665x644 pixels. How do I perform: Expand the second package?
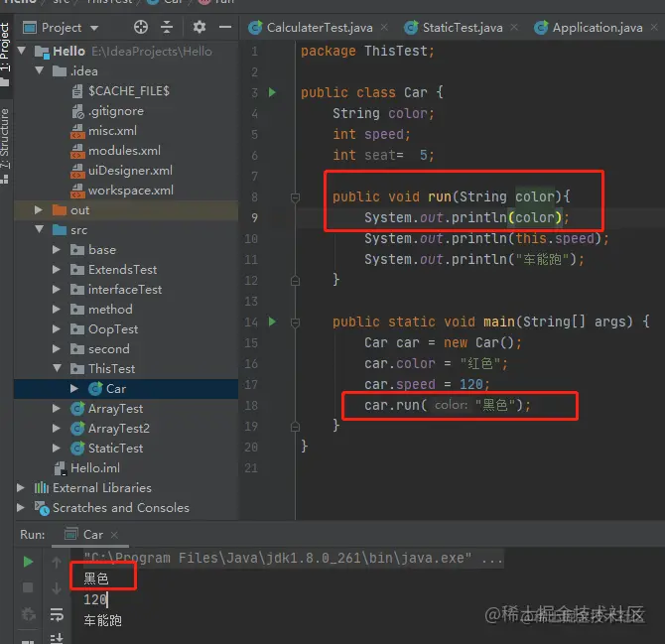pyautogui.click(x=57, y=349)
